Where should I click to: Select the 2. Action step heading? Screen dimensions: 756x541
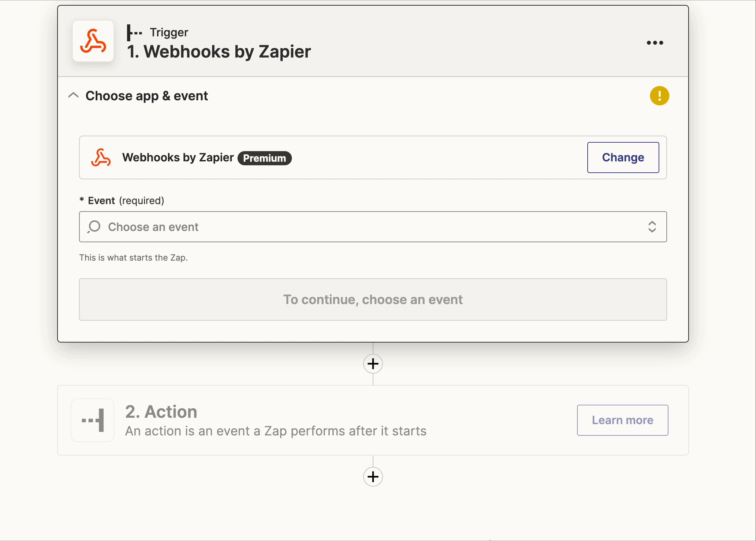click(x=161, y=412)
